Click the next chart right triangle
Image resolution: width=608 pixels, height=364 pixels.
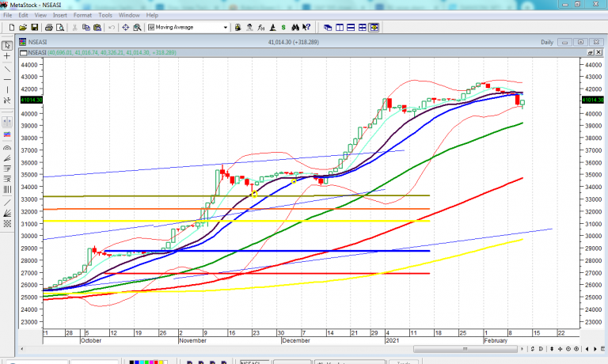[x=595, y=349]
